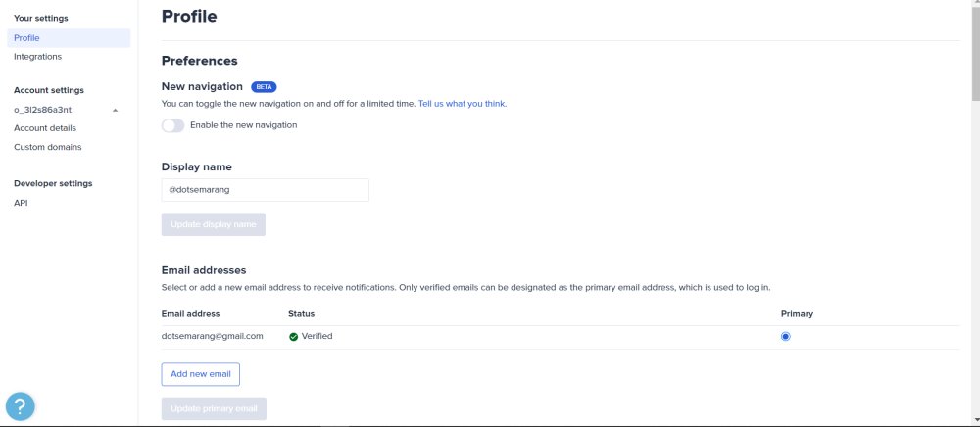Click the Add new email button
This screenshot has width=980, height=427.
tap(200, 374)
